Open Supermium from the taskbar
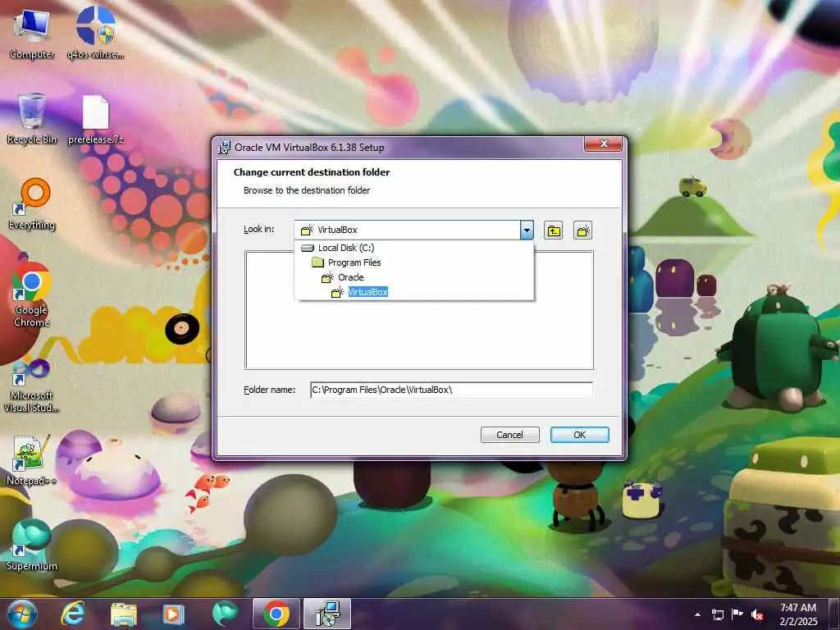 click(x=225, y=614)
